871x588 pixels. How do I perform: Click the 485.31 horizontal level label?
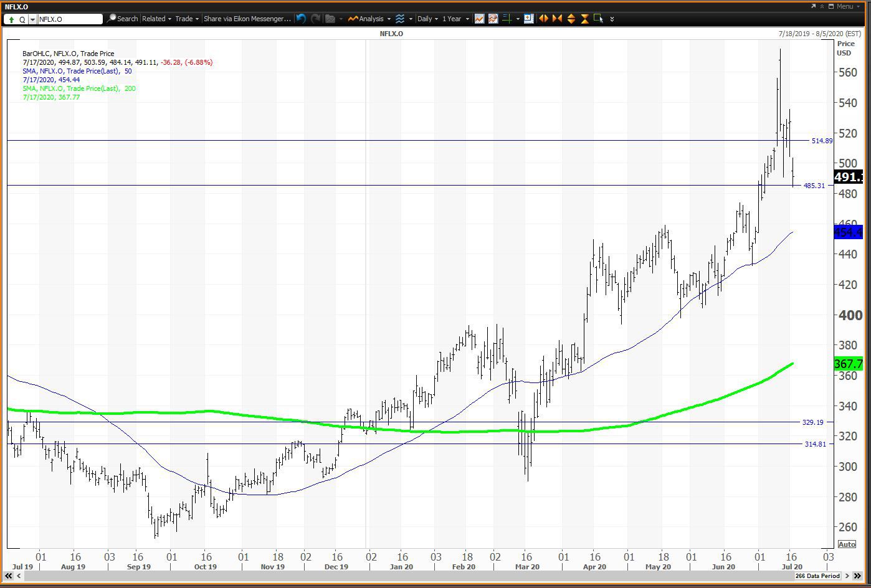click(x=814, y=186)
